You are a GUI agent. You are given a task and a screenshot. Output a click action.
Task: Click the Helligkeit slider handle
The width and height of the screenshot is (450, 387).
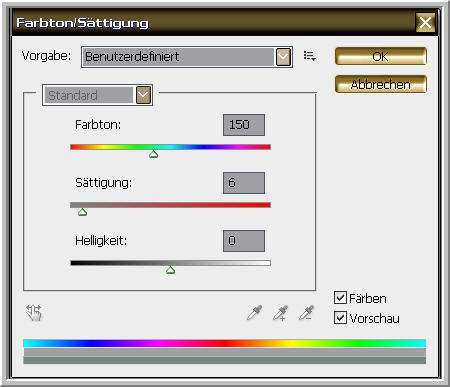point(170,270)
